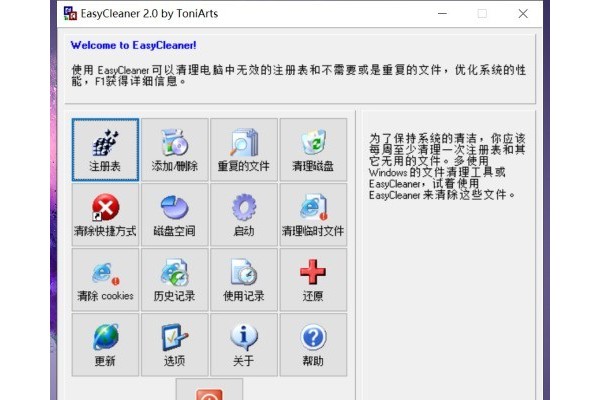The width and height of the screenshot is (600, 400).
Task: Open the 选项 options settings
Action: [x=174, y=345]
